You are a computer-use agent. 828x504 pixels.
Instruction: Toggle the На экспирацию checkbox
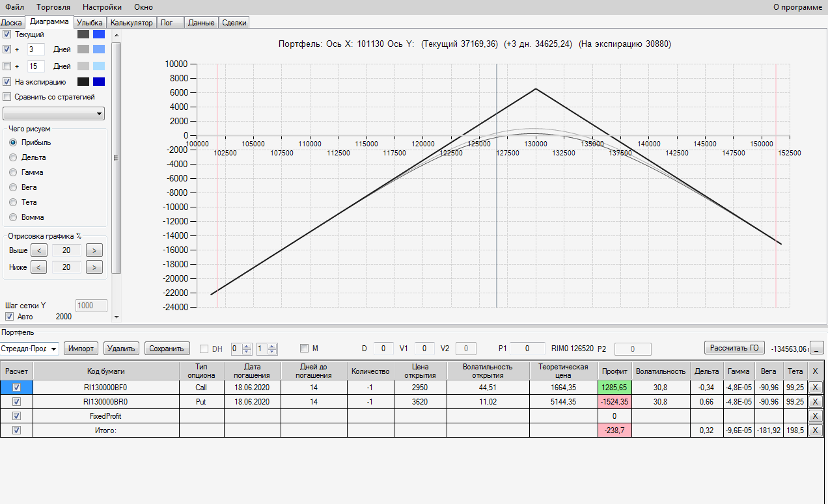[x=7, y=82]
